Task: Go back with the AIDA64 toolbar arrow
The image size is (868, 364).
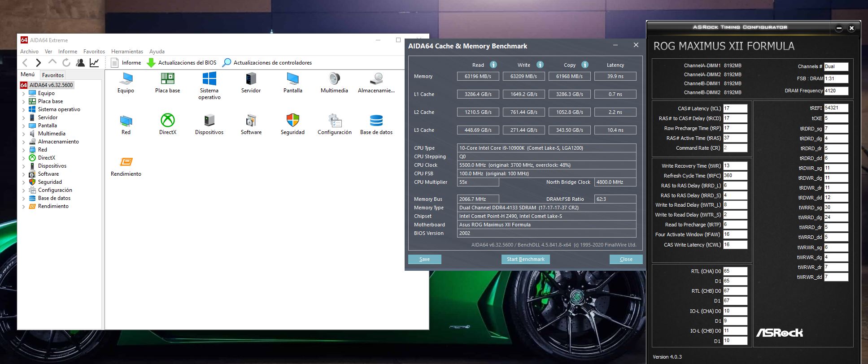Action: tap(25, 63)
